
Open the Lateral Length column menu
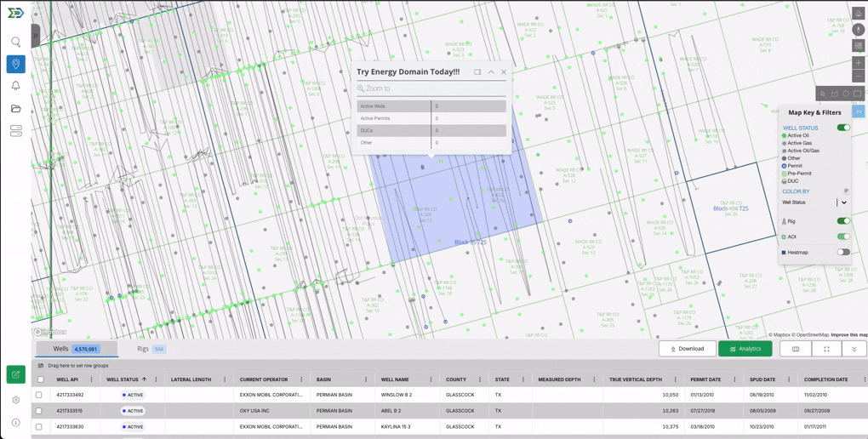[225, 379]
